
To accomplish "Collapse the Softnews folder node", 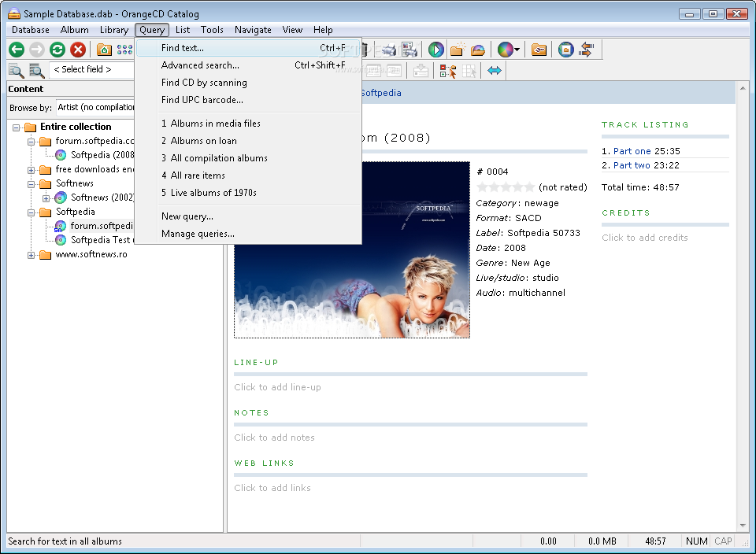I will point(31,184).
